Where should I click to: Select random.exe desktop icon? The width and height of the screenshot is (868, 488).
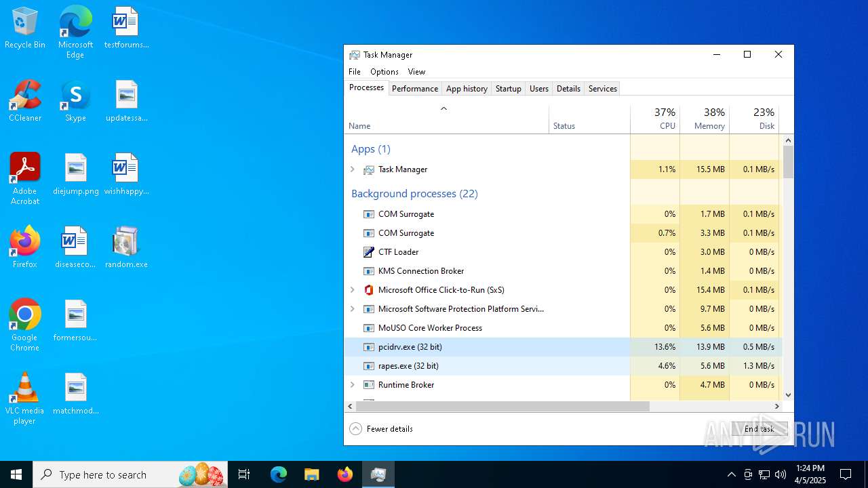tap(126, 247)
